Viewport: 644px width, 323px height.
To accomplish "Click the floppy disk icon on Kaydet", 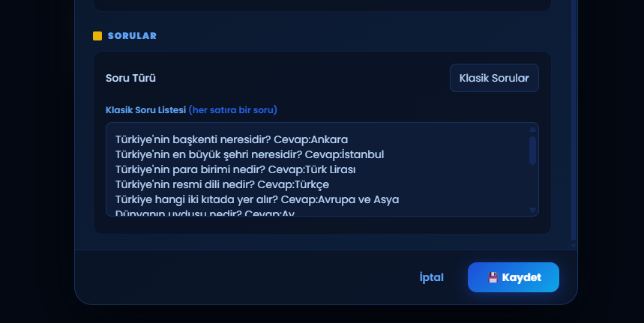I will point(493,277).
